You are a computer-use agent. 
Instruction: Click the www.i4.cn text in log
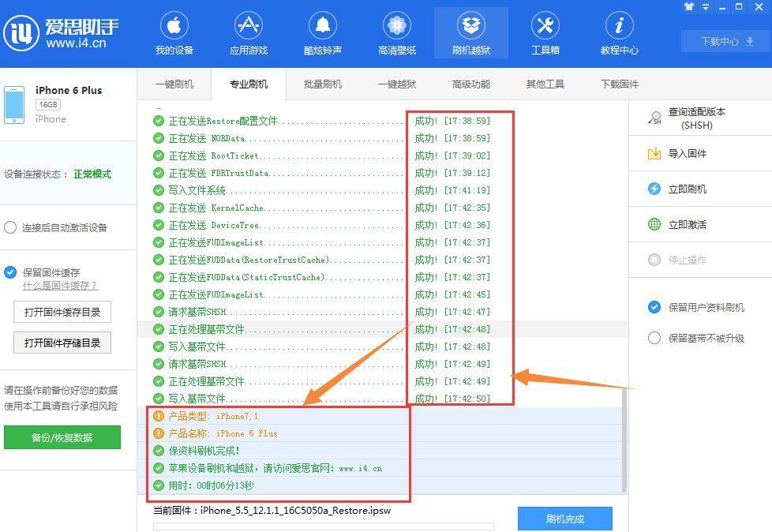point(361,469)
